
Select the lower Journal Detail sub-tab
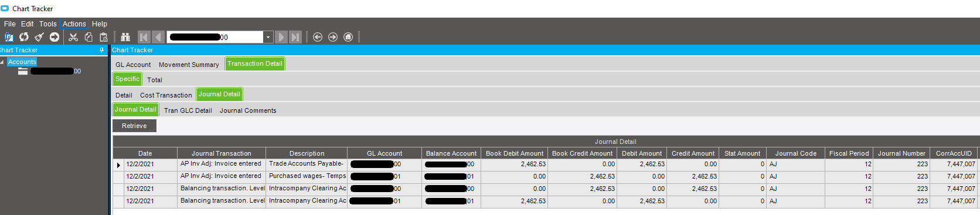[x=135, y=109]
